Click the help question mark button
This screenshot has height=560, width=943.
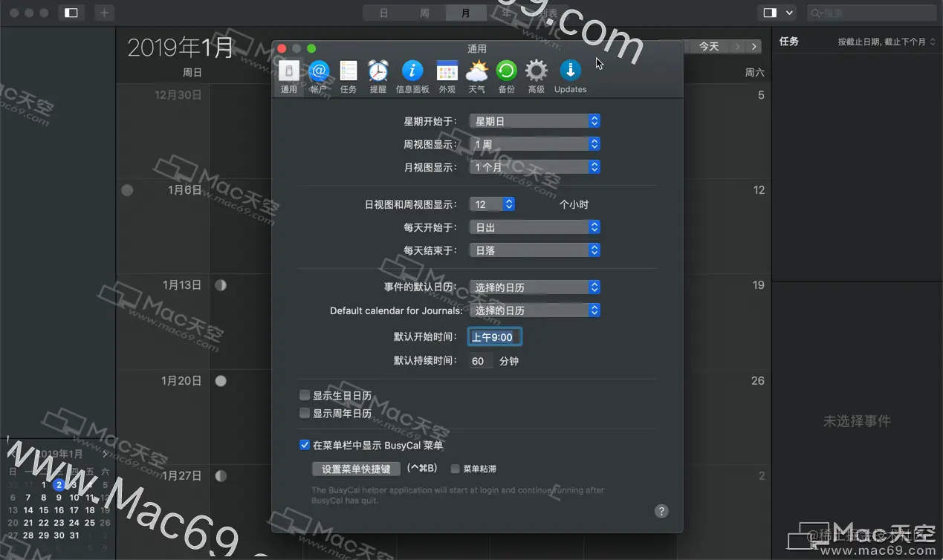pos(661,511)
